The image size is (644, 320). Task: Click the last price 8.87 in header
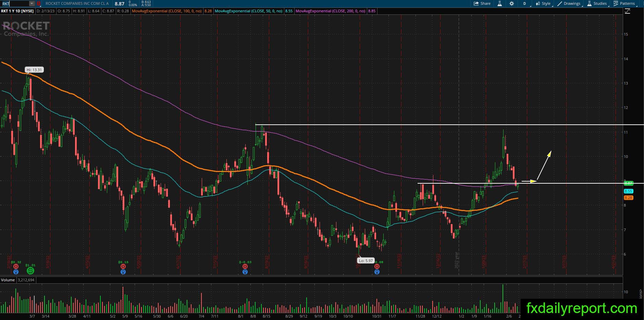click(x=120, y=4)
